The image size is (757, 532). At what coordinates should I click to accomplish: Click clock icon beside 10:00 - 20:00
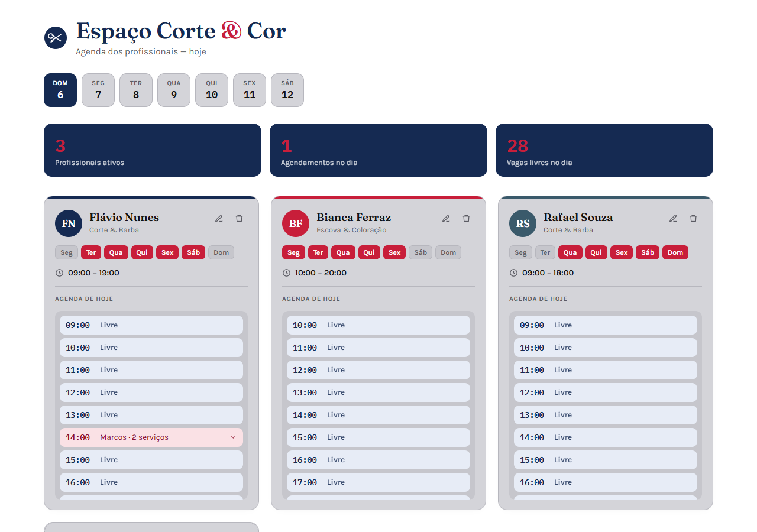coord(286,273)
